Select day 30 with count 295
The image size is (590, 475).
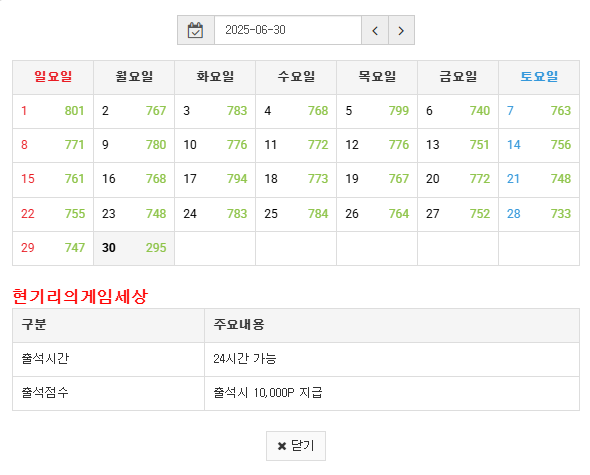pos(134,248)
